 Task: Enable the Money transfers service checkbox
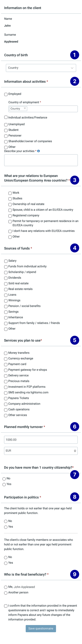click(6, 353)
